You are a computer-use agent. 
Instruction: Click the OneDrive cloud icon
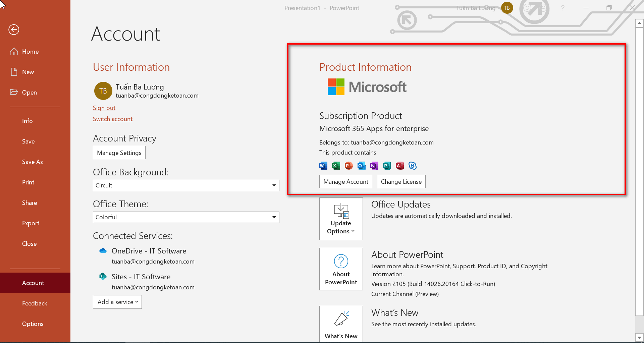pos(103,251)
